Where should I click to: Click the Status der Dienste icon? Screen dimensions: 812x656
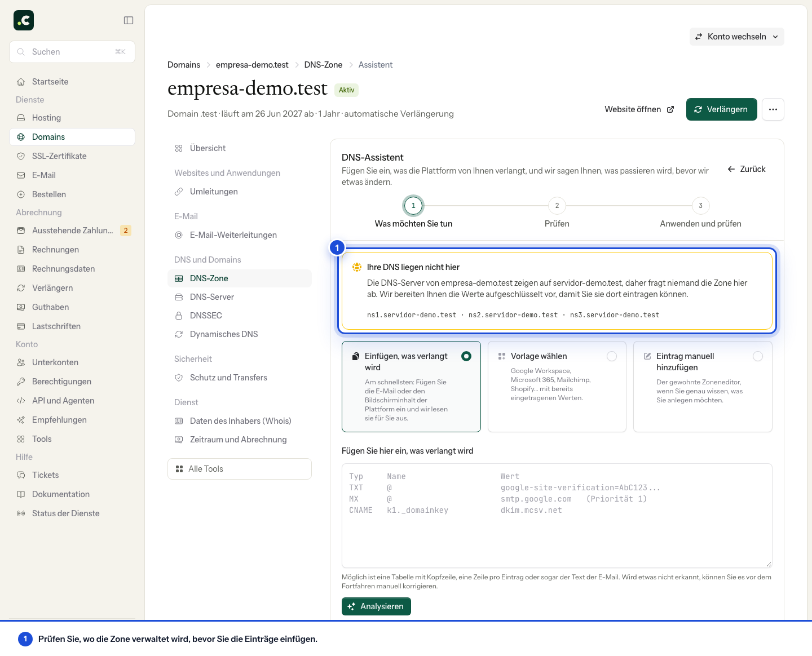[x=21, y=513]
